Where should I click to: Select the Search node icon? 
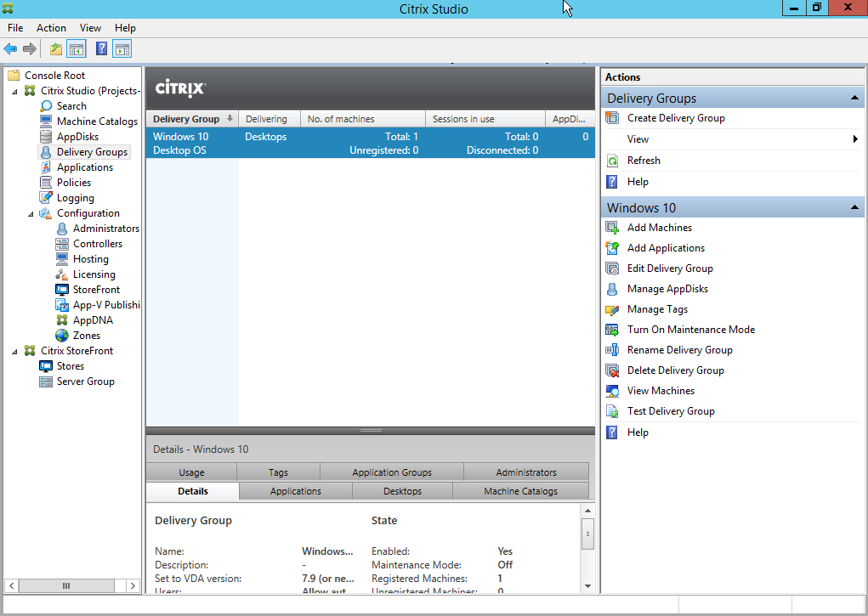[47, 105]
